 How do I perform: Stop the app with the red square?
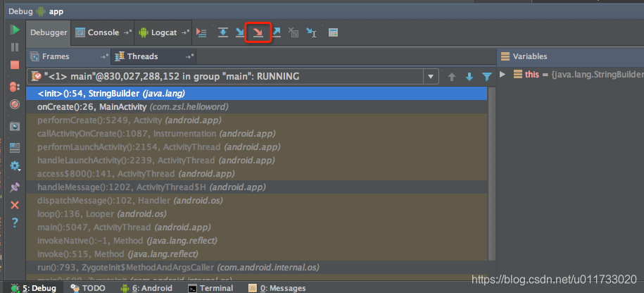pos(15,65)
